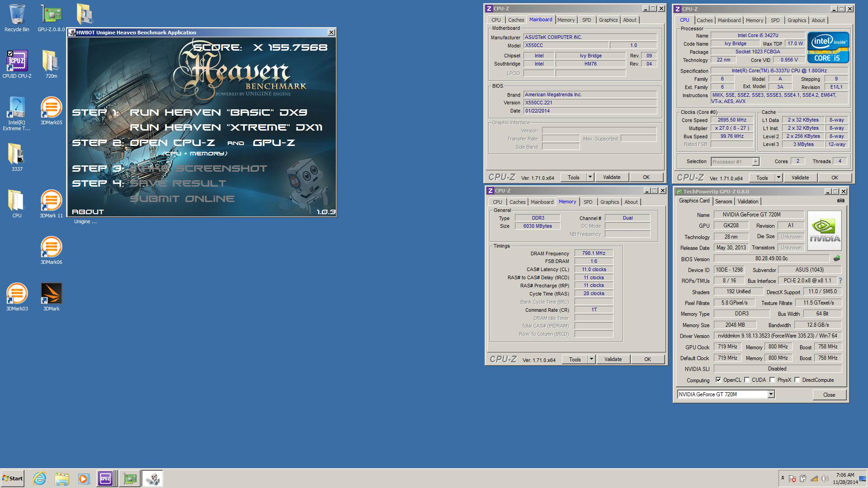
Task: Expand Tools dropdown arrow in Mainboard CPU-Z window
Action: point(590,177)
